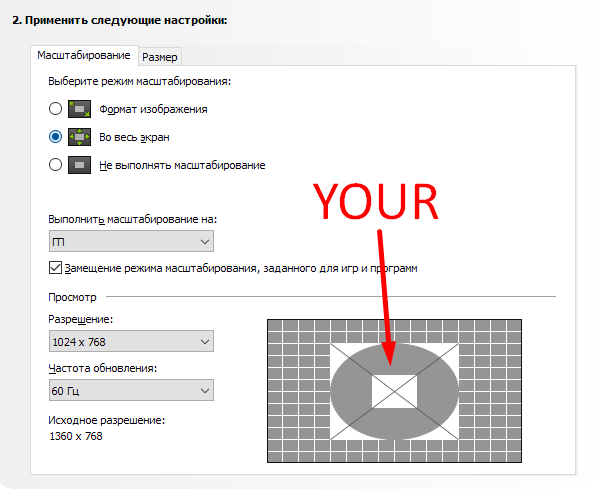Image resolution: width=594 pixels, height=500 pixels.
Task: Expand the Разрешение 1024 x 768 dropdown
Action: [x=131, y=341]
